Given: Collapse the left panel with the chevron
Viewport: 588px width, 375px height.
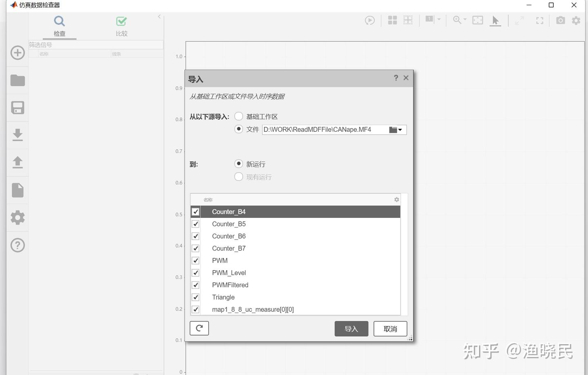Looking at the screenshot, I should 159,17.
